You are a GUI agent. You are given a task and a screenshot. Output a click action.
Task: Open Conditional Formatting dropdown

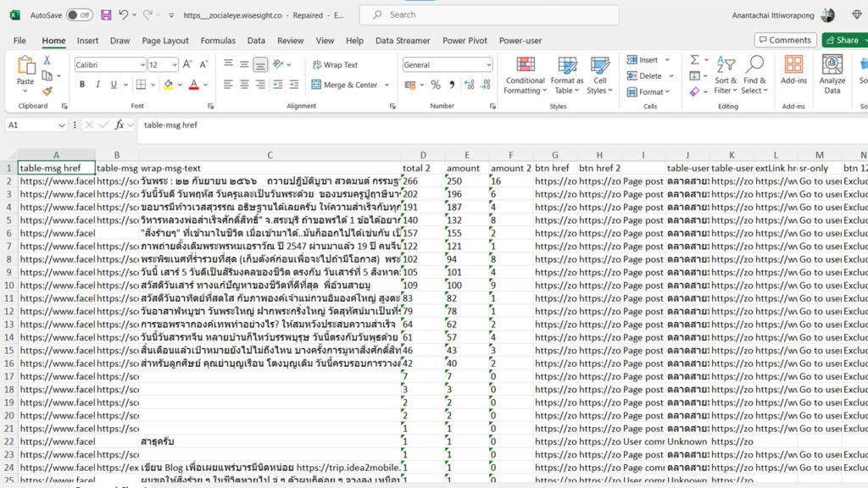[x=525, y=75]
